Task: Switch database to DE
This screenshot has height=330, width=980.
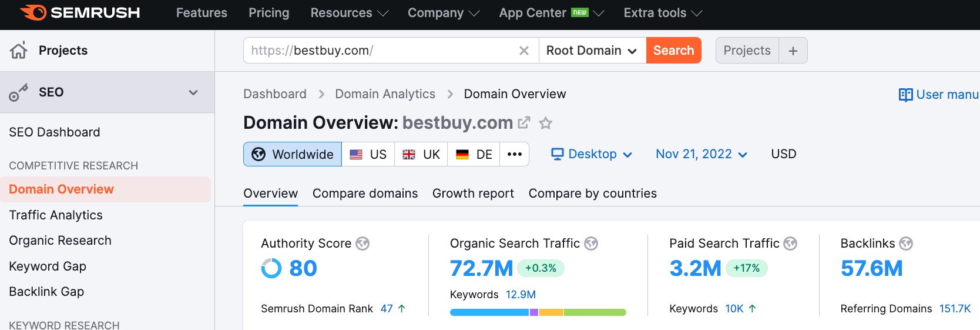Action: pyautogui.click(x=474, y=154)
